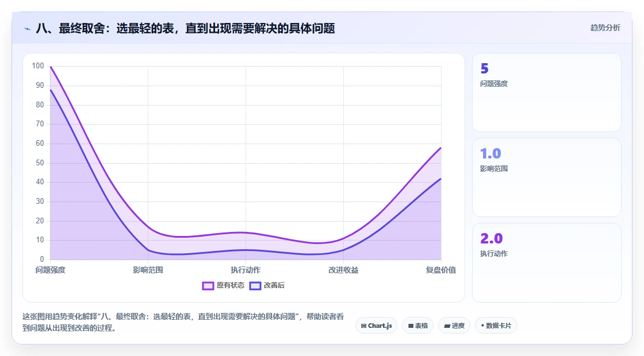Open the 执行动作 data card
Image resolution: width=644 pixels, height=356 pixels.
point(547,262)
